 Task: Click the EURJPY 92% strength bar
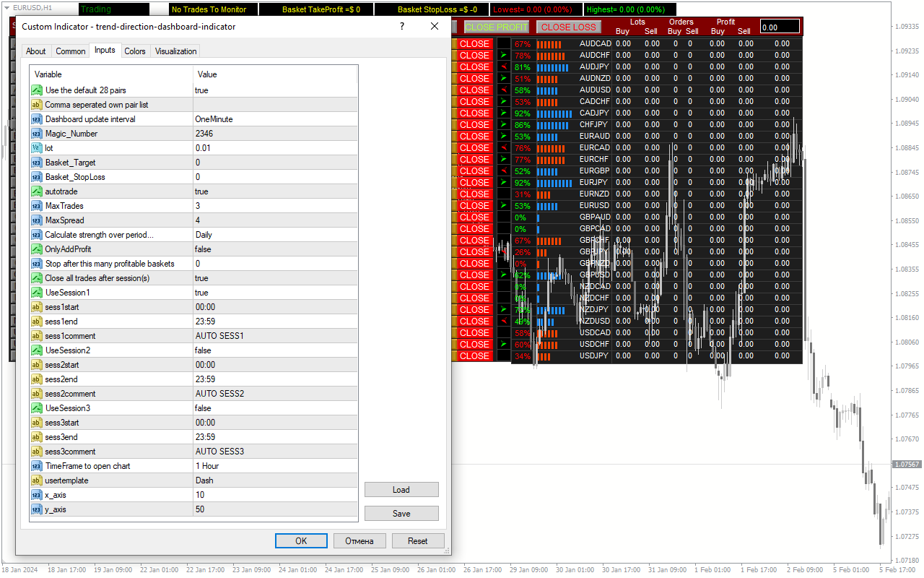click(554, 183)
